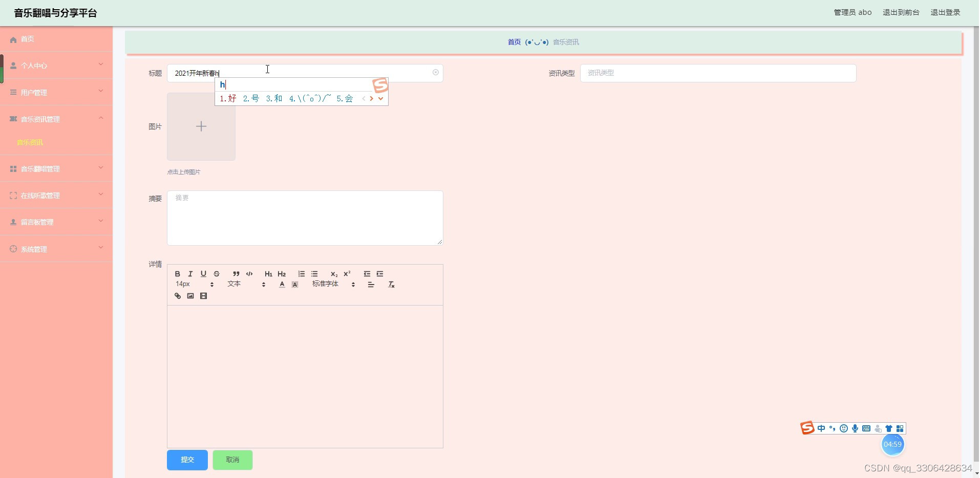Increase indent in the editor
Image resolution: width=980 pixels, height=478 pixels.
point(380,274)
